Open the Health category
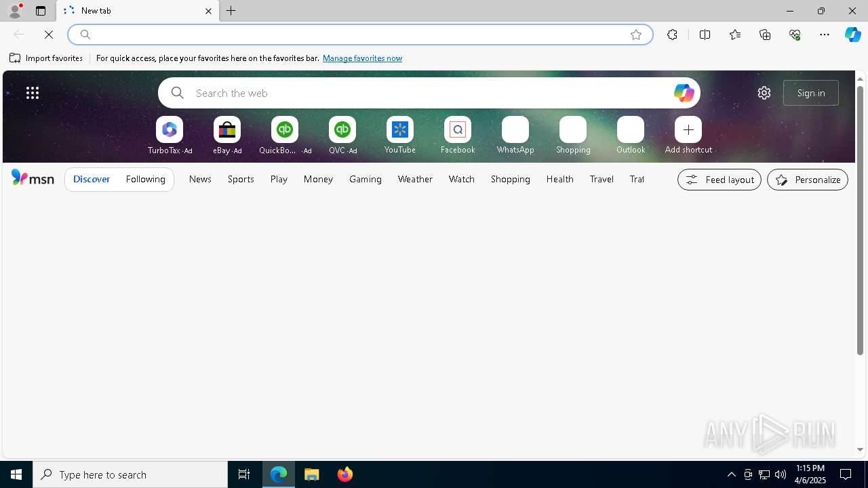The width and height of the screenshot is (868, 488). 560,180
